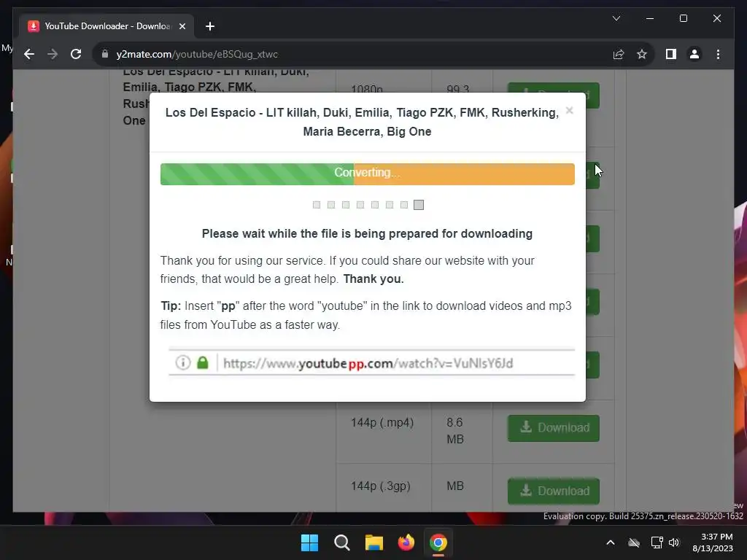The width and height of the screenshot is (747, 560).
Task: Go back to the previous page
Action: (29, 54)
